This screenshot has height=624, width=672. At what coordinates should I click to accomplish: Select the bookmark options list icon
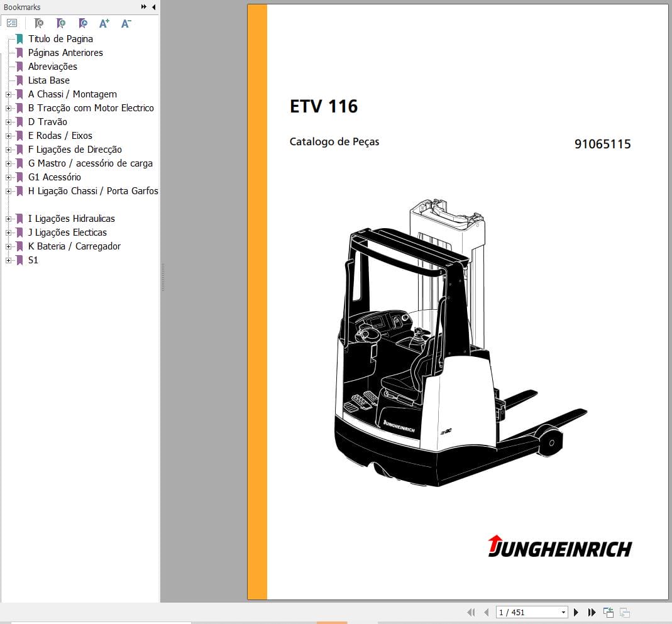12,23
